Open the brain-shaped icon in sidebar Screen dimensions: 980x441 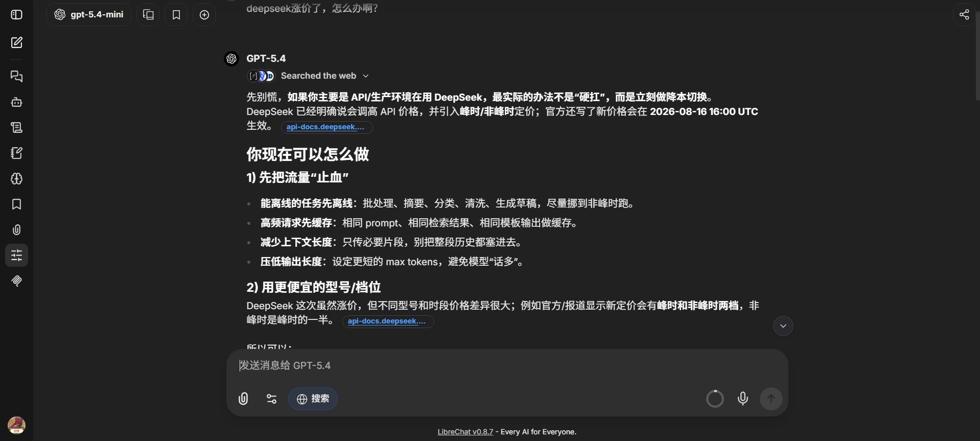16,179
